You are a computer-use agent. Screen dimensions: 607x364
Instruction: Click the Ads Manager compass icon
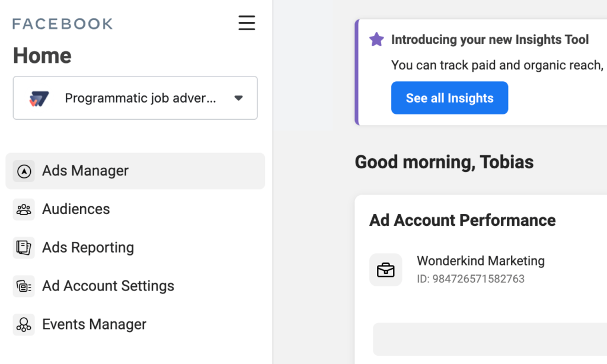[x=24, y=171]
